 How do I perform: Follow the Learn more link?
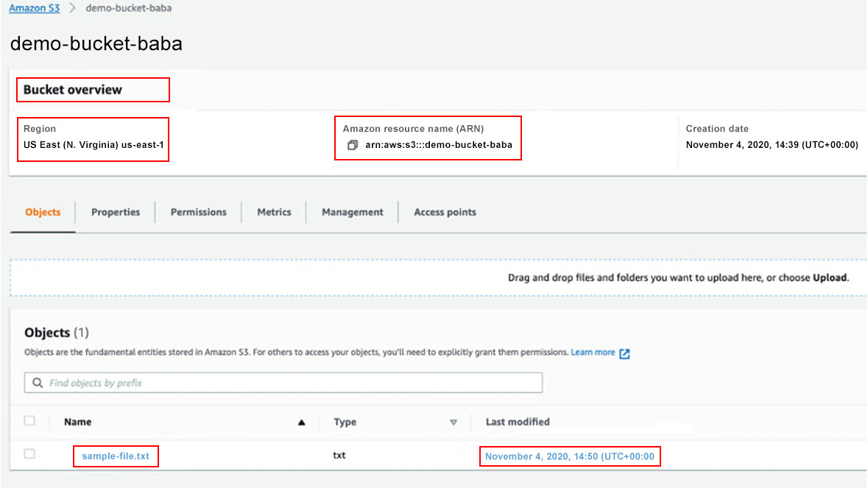593,353
